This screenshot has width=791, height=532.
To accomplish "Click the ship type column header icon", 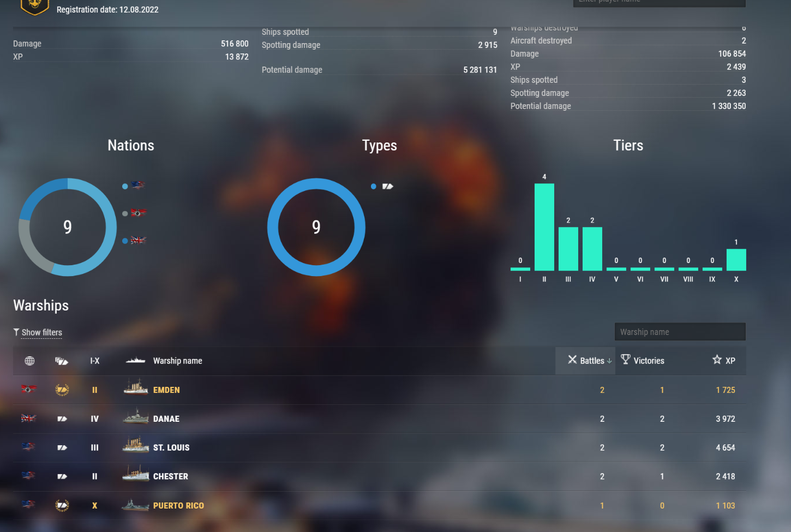I will tap(62, 361).
